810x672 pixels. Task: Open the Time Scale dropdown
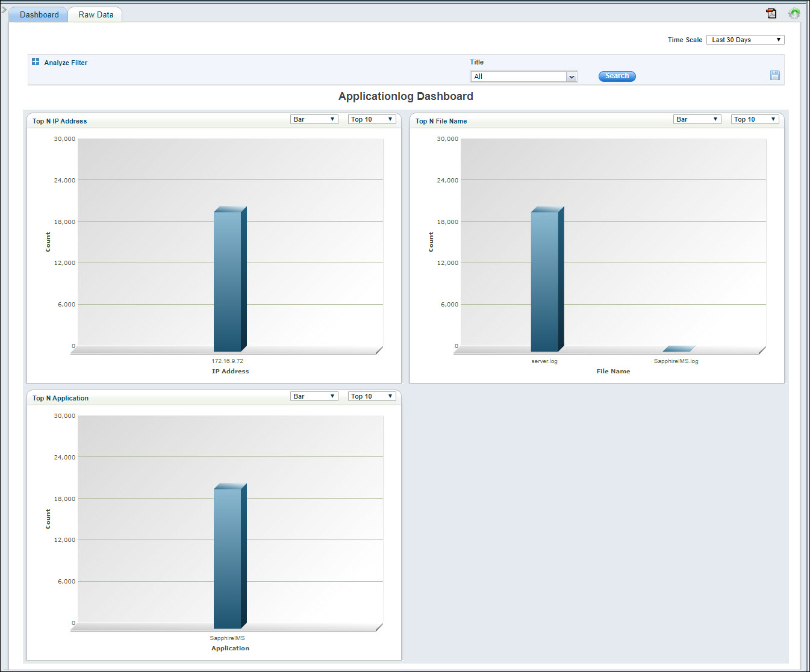coord(745,40)
